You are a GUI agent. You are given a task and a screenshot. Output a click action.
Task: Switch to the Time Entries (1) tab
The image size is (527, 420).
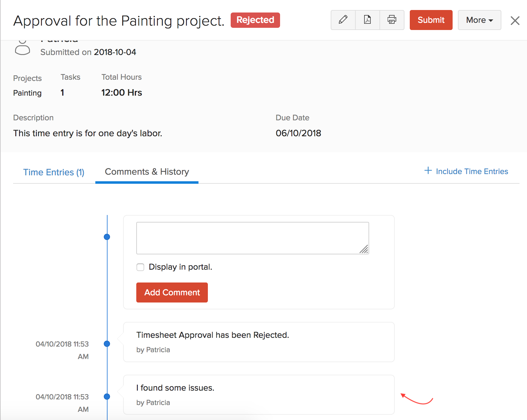(x=54, y=172)
